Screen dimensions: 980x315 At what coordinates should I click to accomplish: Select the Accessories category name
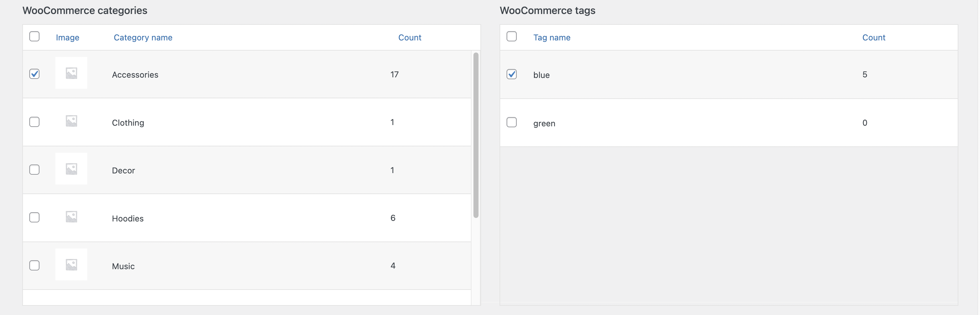(x=135, y=75)
